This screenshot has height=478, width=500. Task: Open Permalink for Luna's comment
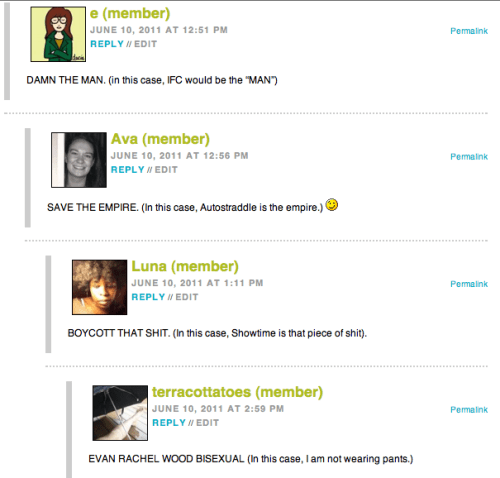pos(469,284)
